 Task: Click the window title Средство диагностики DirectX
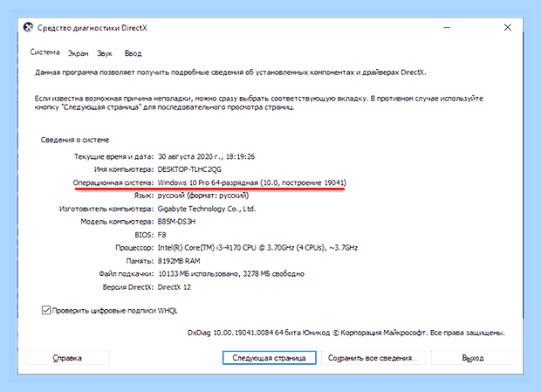click(92, 28)
